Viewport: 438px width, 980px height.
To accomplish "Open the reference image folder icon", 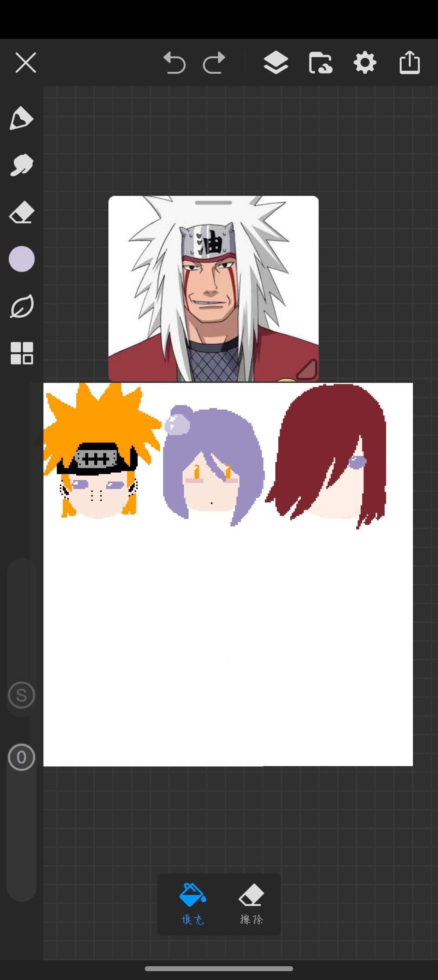I will click(x=320, y=63).
